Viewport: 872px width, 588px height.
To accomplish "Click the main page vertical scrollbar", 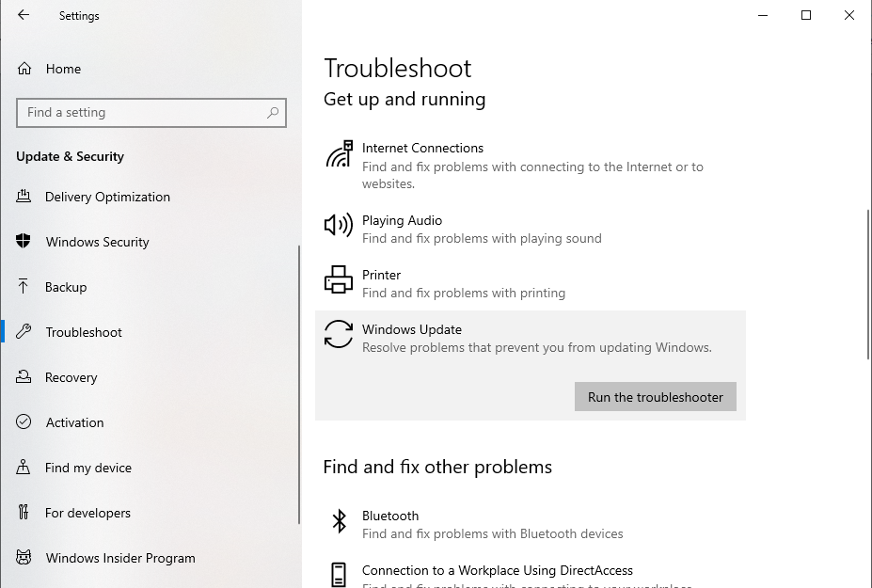I will (868, 284).
